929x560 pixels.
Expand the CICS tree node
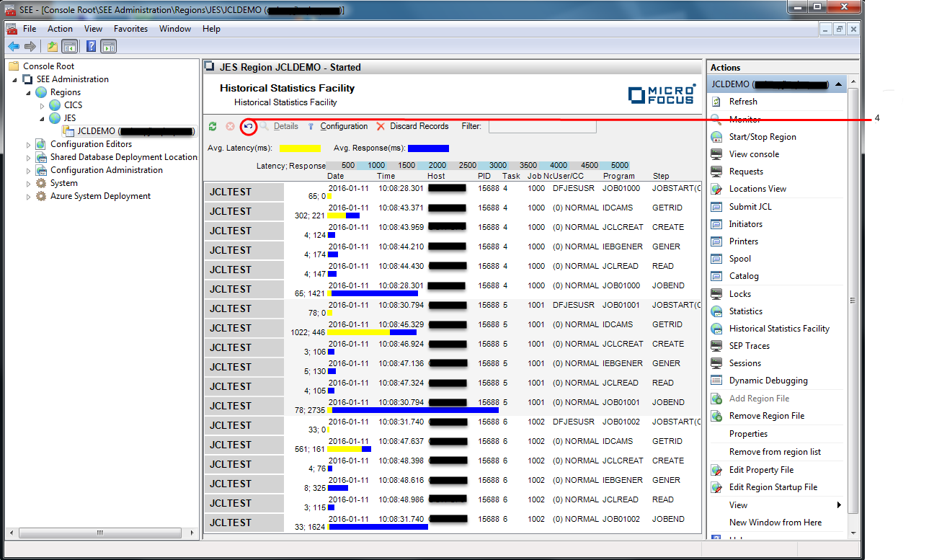[41, 105]
